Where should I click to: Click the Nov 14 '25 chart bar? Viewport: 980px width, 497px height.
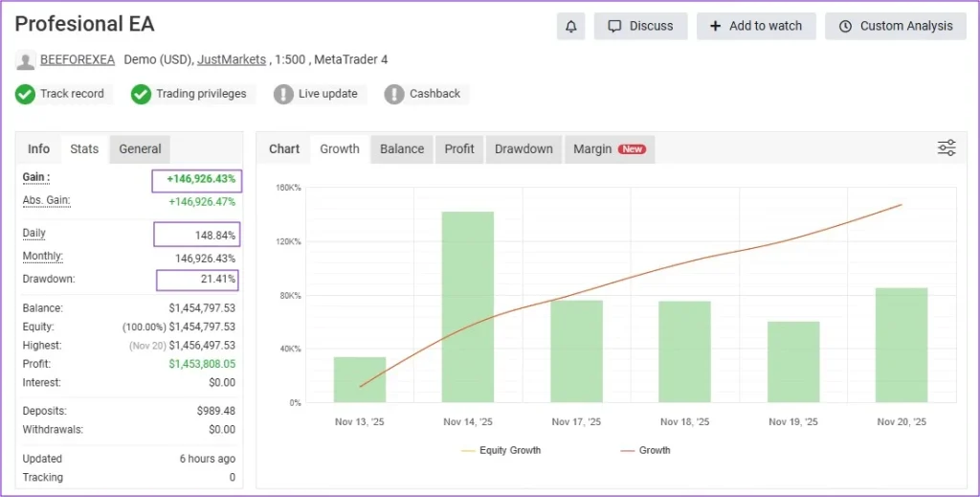tap(468, 306)
